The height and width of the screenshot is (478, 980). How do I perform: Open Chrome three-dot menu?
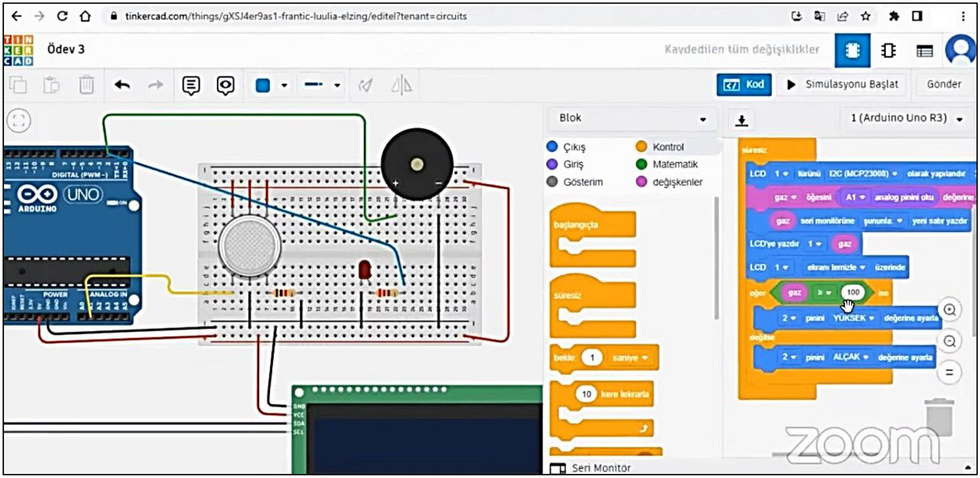963,16
